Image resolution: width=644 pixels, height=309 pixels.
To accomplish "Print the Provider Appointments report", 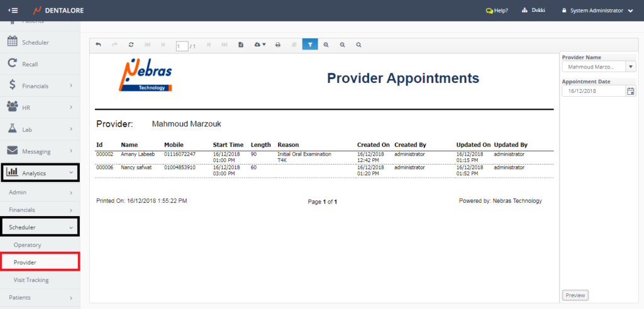I will tap(277, 45).
